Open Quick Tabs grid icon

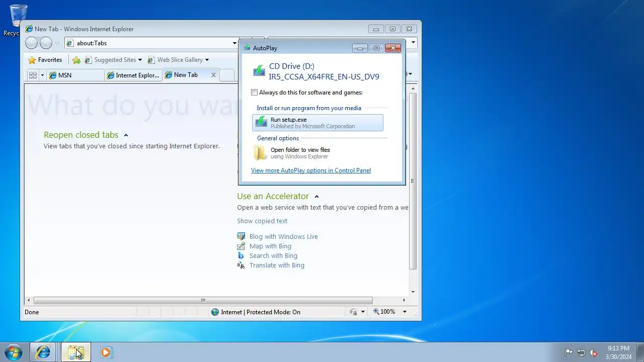(33, 75)
